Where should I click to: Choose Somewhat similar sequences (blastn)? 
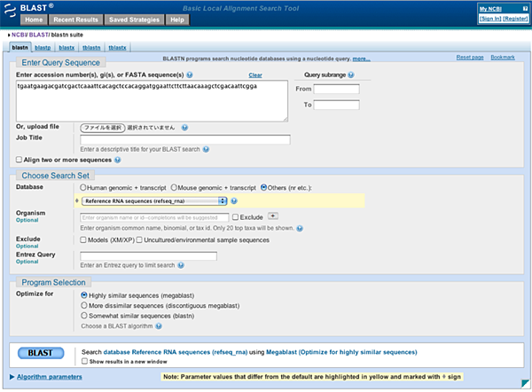click(84, 316)
